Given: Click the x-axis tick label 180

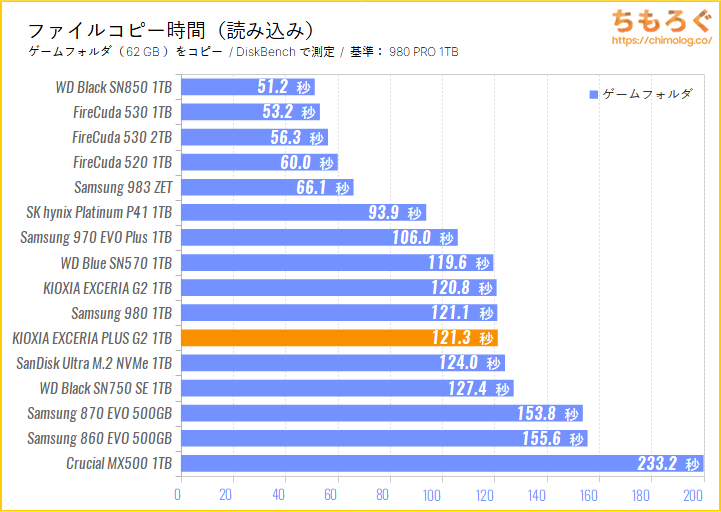Looking at the screenshot, I should 641,495.
